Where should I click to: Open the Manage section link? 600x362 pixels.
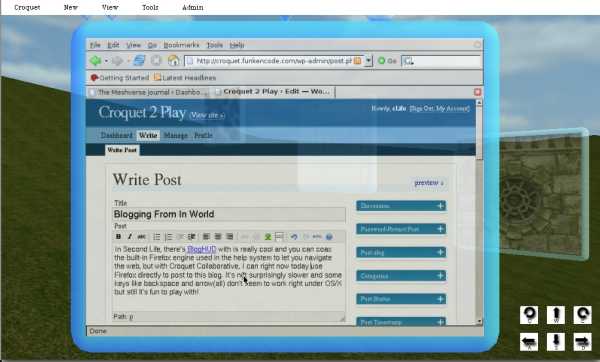[x=176, y=135]
